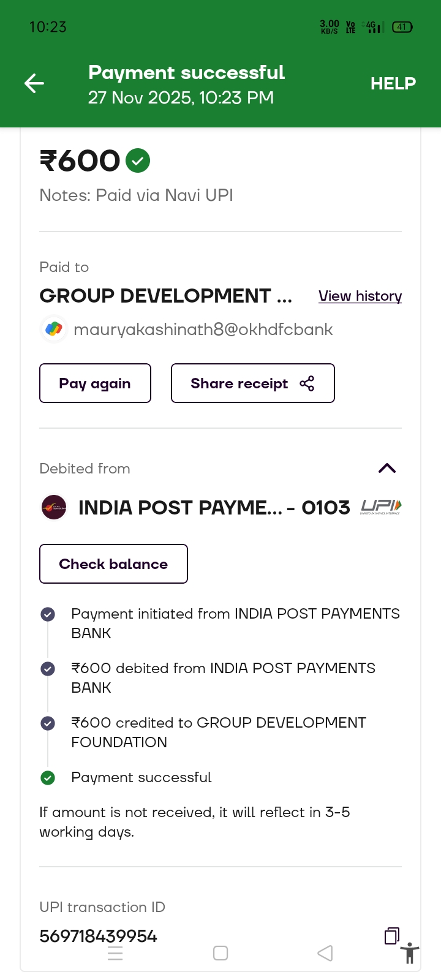Viewport: 441px width, 980px height.
Task: Tap the UPI logo beside account
Action: point(381,507)
